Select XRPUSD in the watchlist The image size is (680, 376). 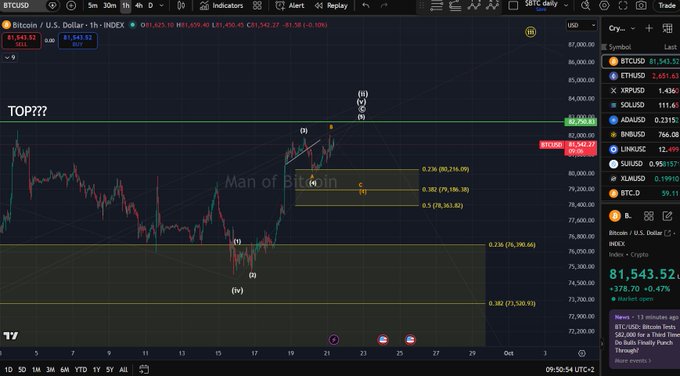(641, 91)
